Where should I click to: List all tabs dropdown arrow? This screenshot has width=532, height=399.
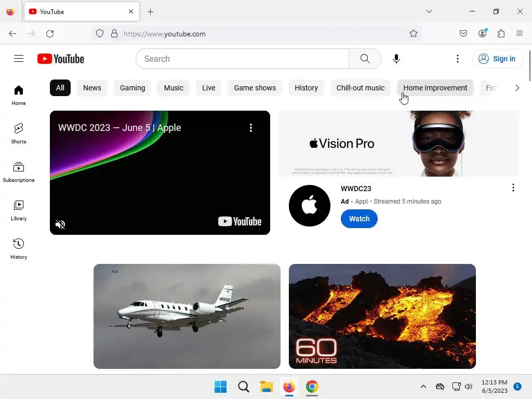click(x=429, y=11)
